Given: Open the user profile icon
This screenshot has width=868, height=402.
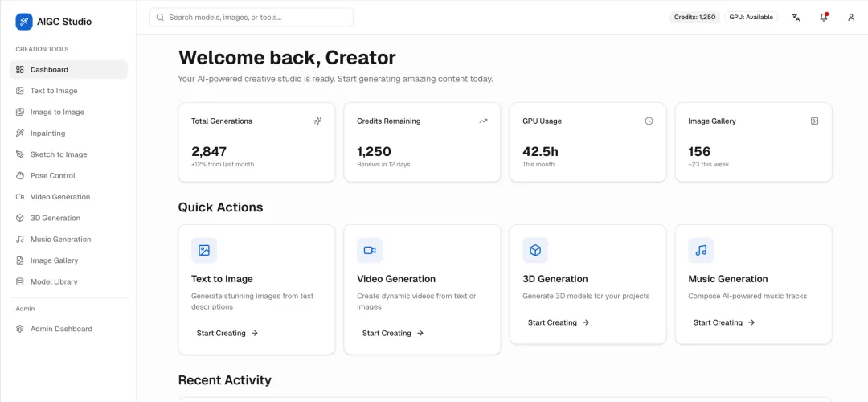Looking at the screenshot, I should click(851, 17).
